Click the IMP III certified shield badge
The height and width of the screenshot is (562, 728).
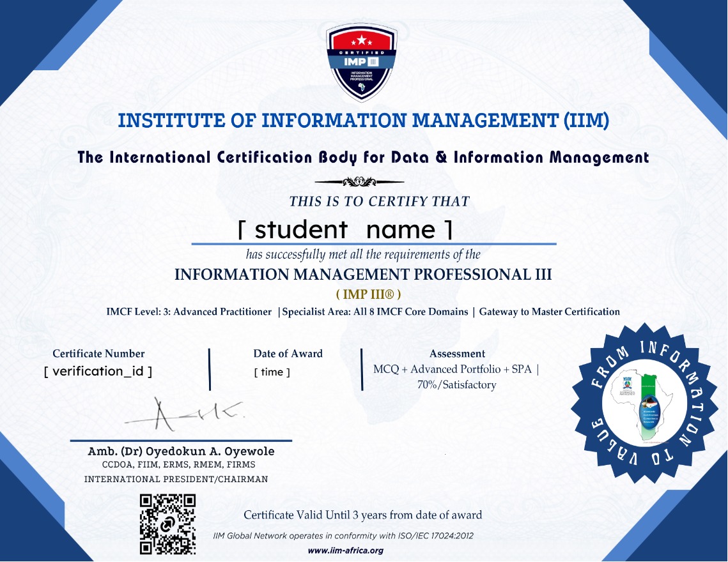pos(362,62)
